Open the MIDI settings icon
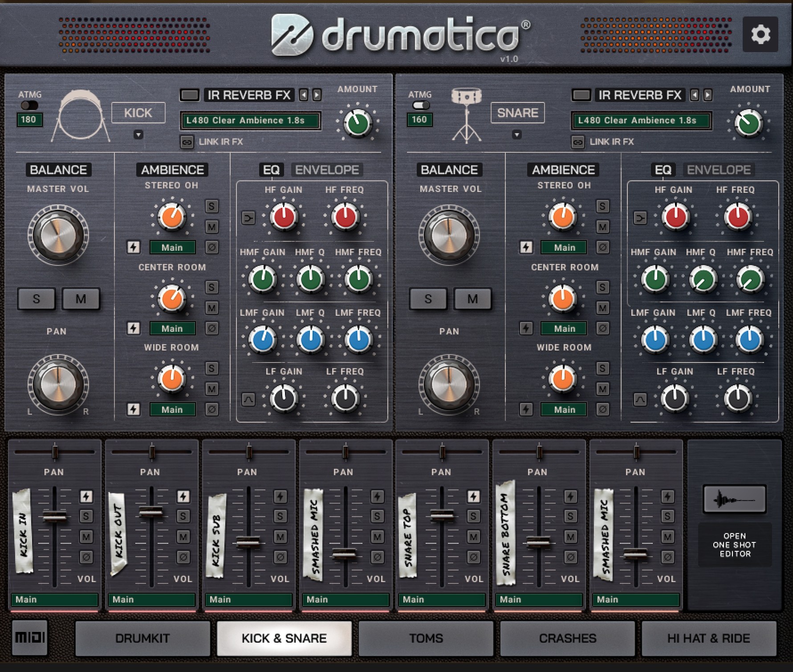793x672 pixels. point(29,638)
